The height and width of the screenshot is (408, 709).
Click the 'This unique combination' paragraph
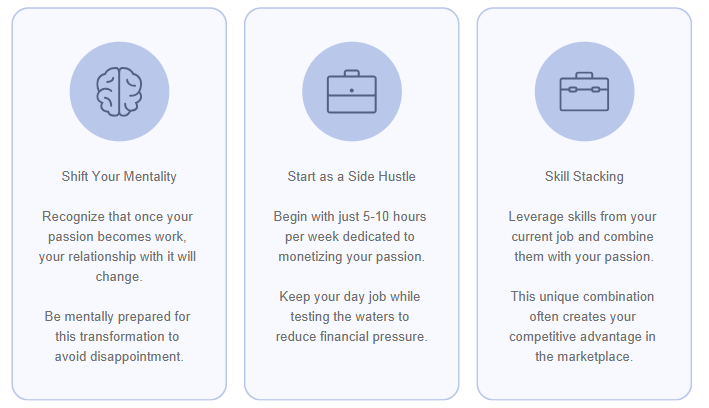click(584, 326)
